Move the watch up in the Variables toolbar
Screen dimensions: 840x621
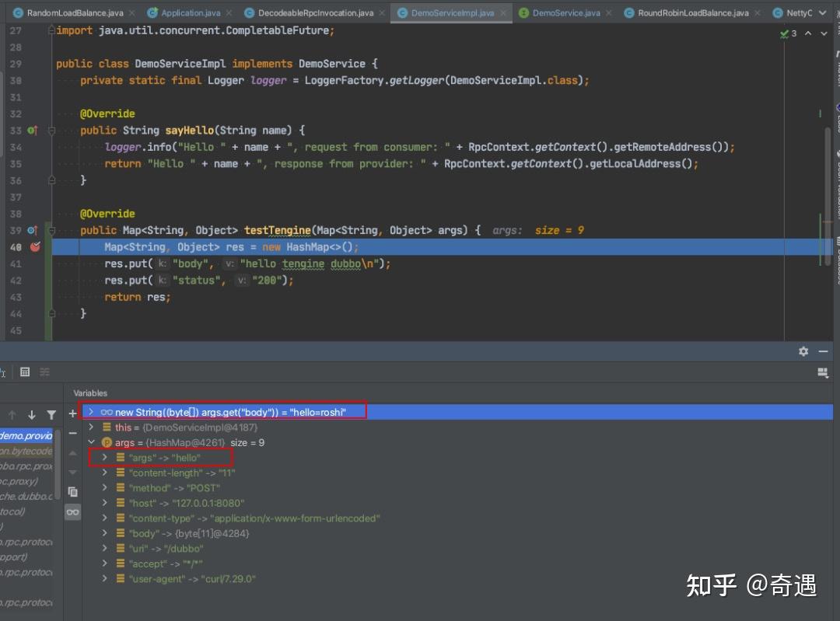point(73,453)
